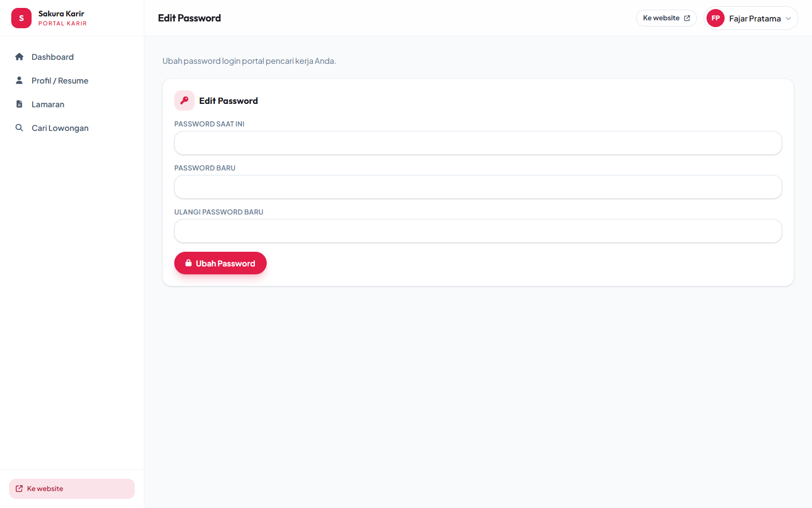Viewport: 812px width, 508px height.
Task: Click the Lamaran document icon
Action: click(x=19, y=104)
